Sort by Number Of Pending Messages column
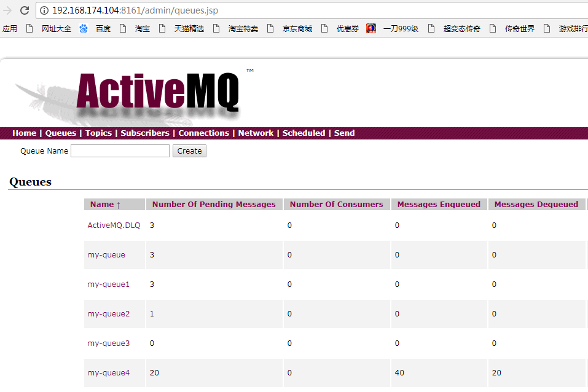This screenshot has width=588, height=392. point(214,205)
